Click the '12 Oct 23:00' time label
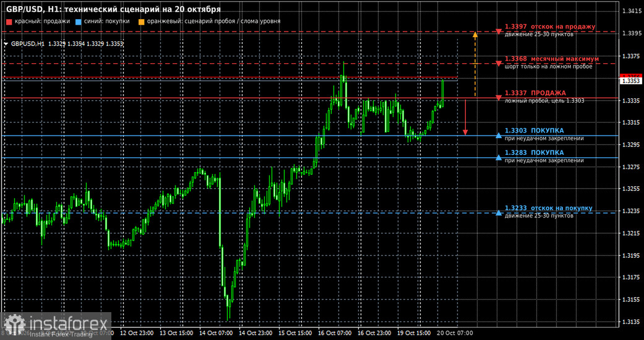This screenshot has height=340, width=644. coord(137,332)
